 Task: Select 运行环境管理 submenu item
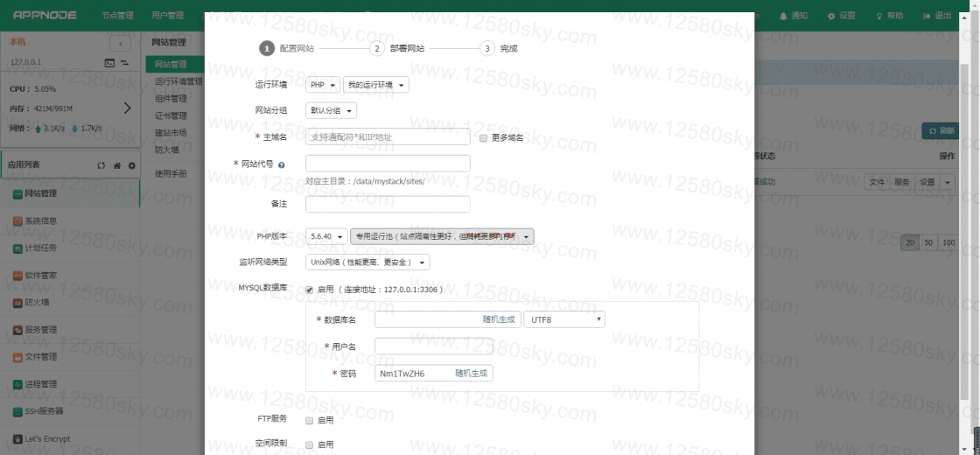(178, 81)
